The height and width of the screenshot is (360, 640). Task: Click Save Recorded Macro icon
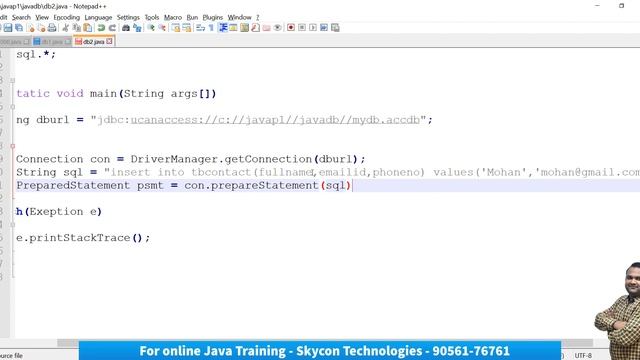[x=335, y=28]
